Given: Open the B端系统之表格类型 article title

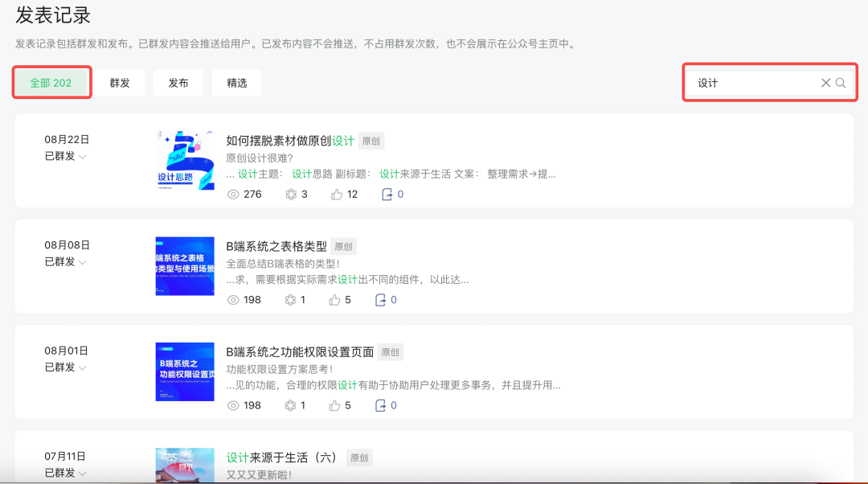Looking at the screenshot, I should pos(276,246).
